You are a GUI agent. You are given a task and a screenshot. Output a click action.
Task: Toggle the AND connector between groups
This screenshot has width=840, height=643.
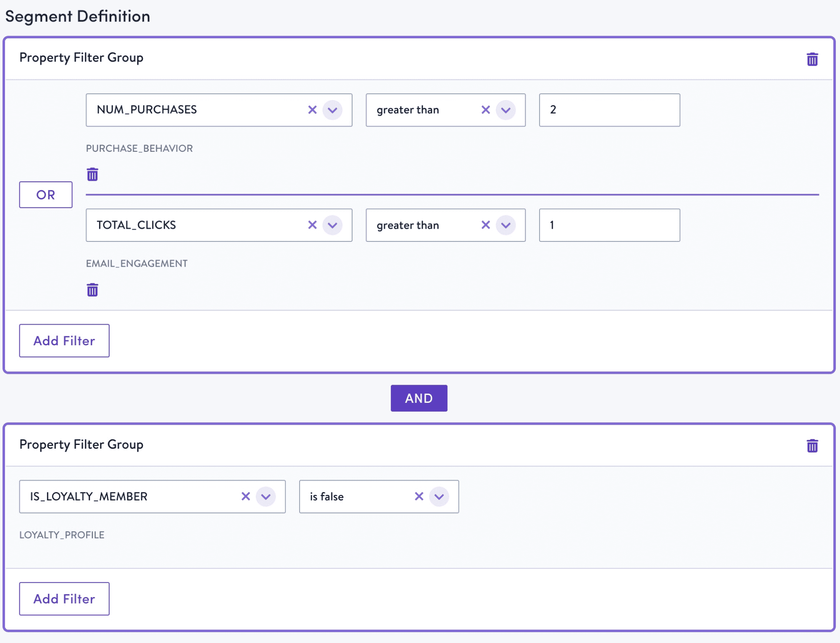click(x=419, y=398)
